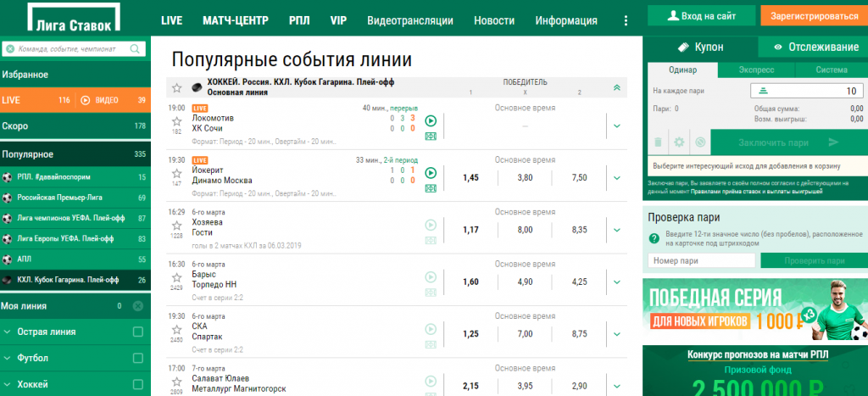This screenshot has height=396, width=868.
Task: Click the search magnifier icon
Action: click(135, 49)
